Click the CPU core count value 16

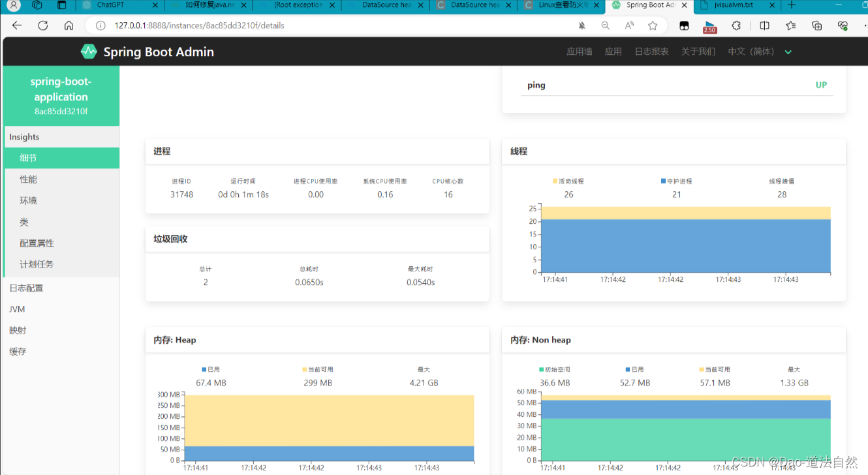[448, 194]
